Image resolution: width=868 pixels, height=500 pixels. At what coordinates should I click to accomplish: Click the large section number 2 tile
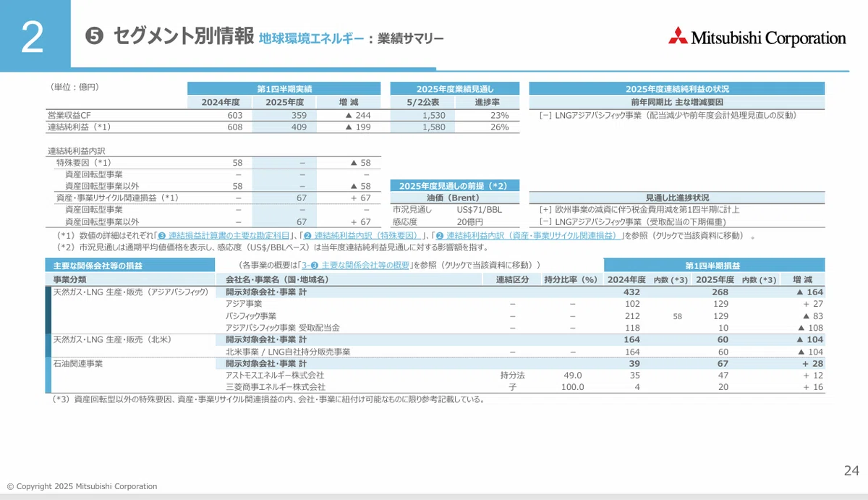[x=35, y=36]
